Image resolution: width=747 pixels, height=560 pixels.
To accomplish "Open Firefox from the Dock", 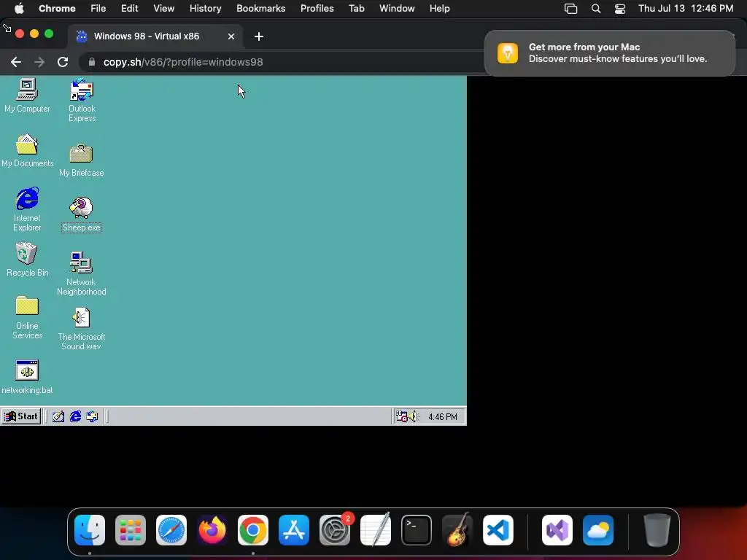I will [x=212, y=530].
